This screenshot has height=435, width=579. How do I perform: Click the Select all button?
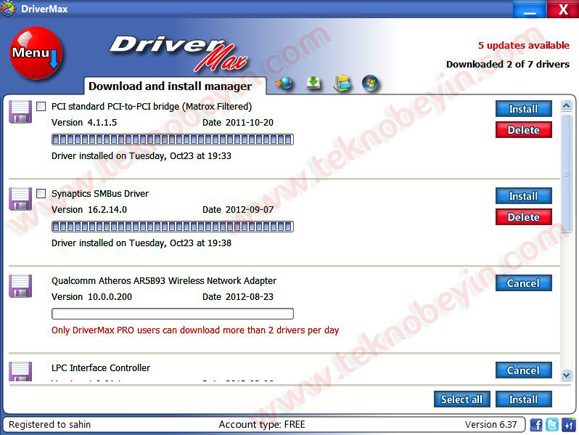[x=462, y=399]
